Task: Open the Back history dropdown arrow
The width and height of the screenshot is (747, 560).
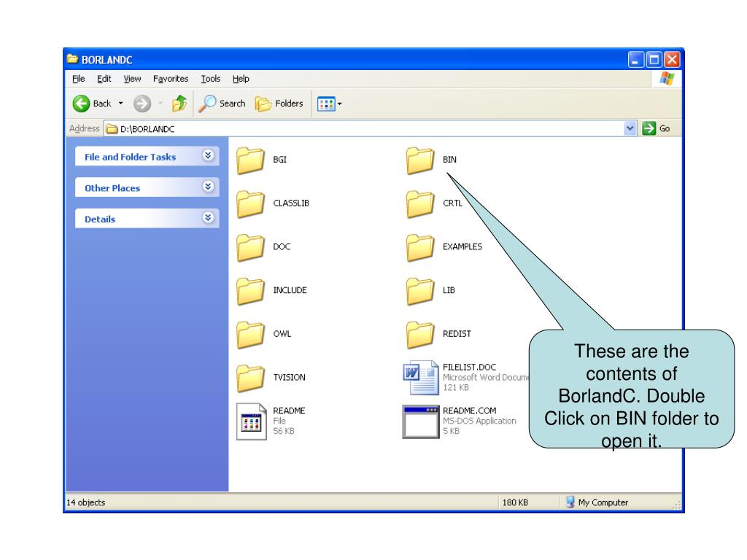Action: (120, 104)
